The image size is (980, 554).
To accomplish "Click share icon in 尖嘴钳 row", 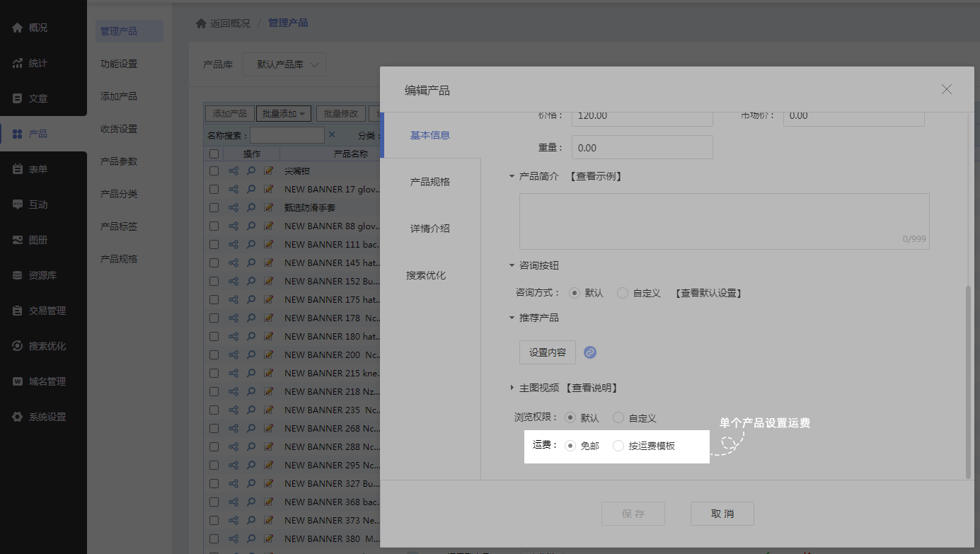I will tap(234, 171).
